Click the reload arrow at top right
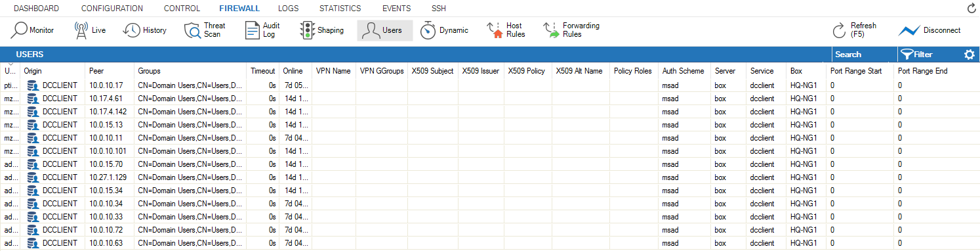This screenshot has width=980, height=251. (971, 9)
